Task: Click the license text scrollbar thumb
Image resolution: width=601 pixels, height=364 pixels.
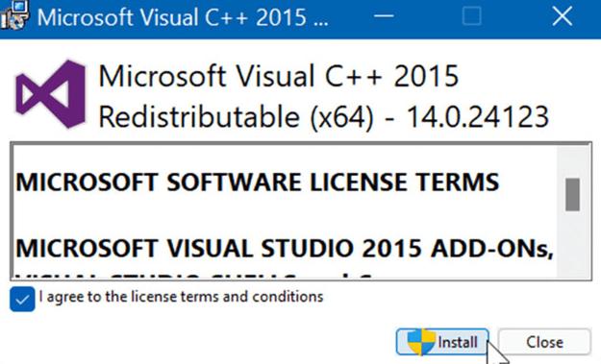Action: coord(572,194)
